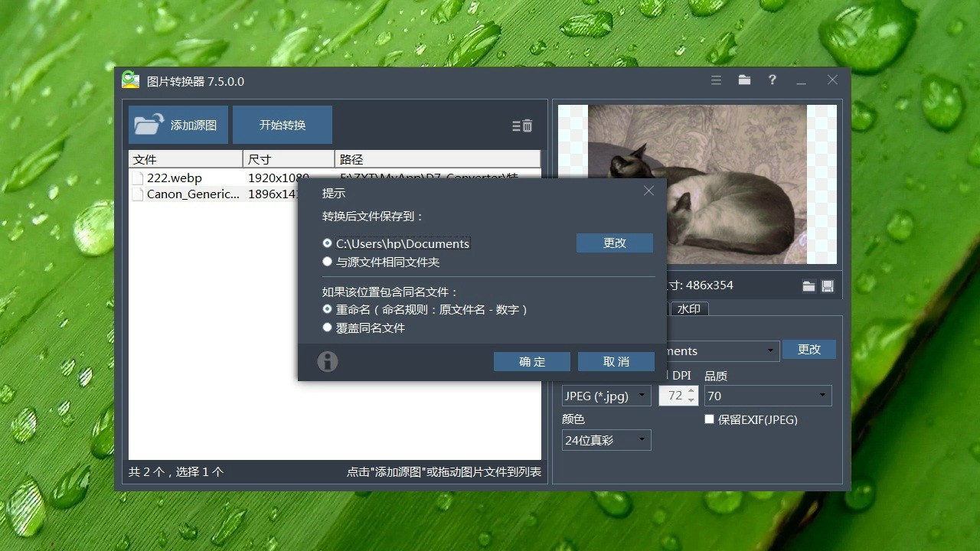Open the 24位真彩 color depth dropdown
This screenshot has height=551, width=980.
tap(606, 440)
